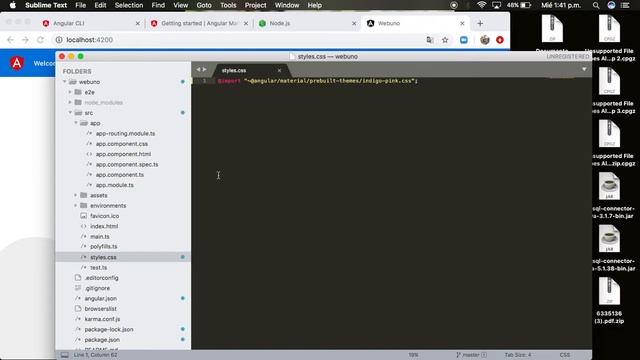Open the editor tab list dropdown
Screen dimensions: 640x360
(584, 69)
